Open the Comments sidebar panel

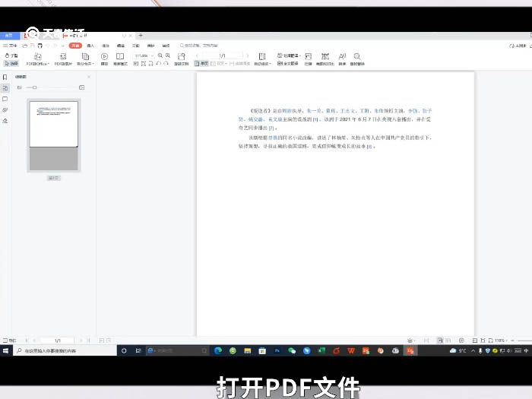5,99
